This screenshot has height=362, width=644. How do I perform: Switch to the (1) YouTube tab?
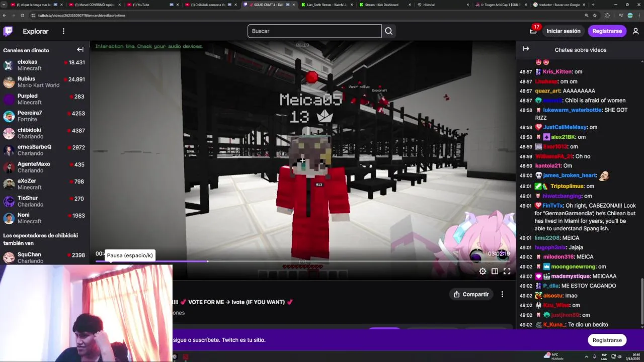[152, 5]
